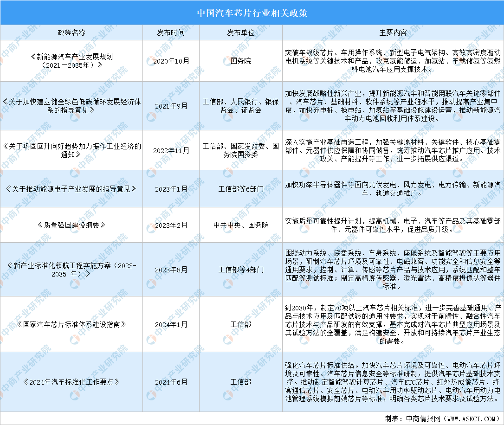Click policy 《关于推动能源电子产业发展的指导意见》
Image resolution: width=504 pixels, height=425 pixels.
click(x=71, y=189)
